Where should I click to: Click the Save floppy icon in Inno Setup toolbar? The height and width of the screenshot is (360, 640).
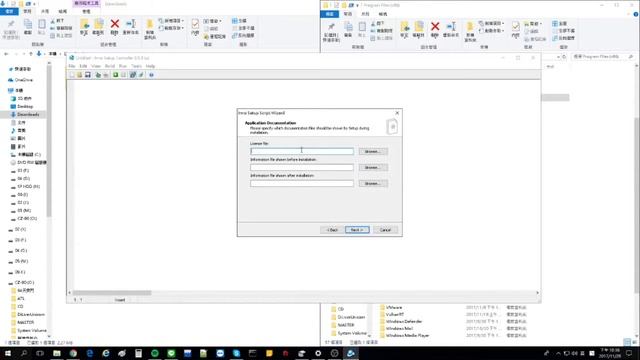pos(88,75)
